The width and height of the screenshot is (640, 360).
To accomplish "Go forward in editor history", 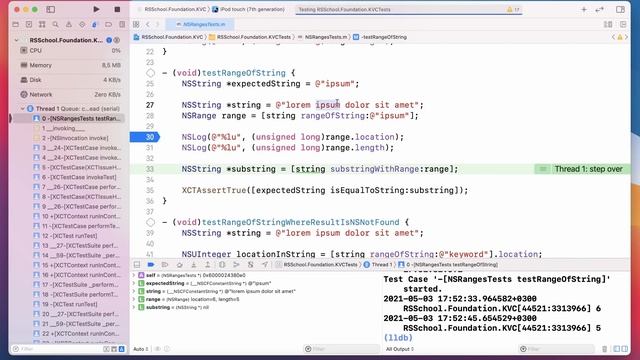I will tap(158, 24).
